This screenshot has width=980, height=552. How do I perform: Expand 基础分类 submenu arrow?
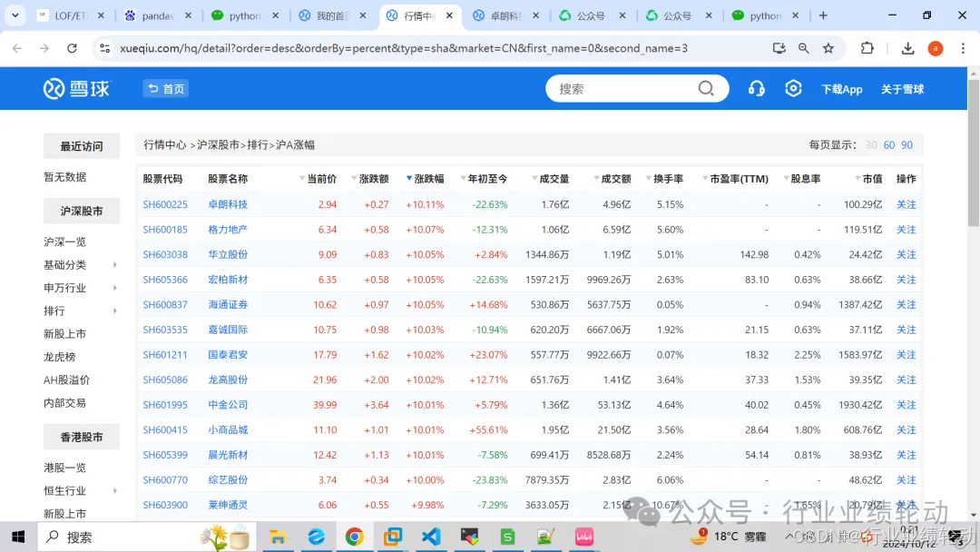click(x=115, y=265)
